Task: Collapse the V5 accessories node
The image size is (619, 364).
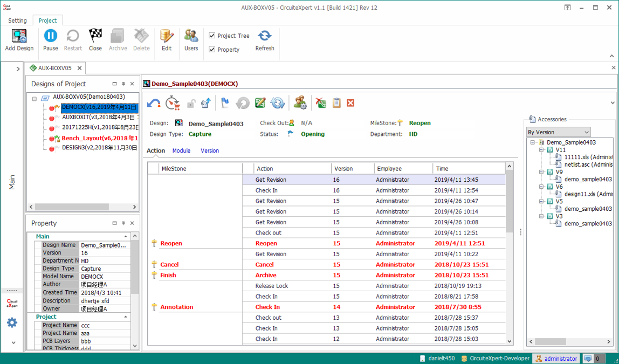Action: pos(542,201)
